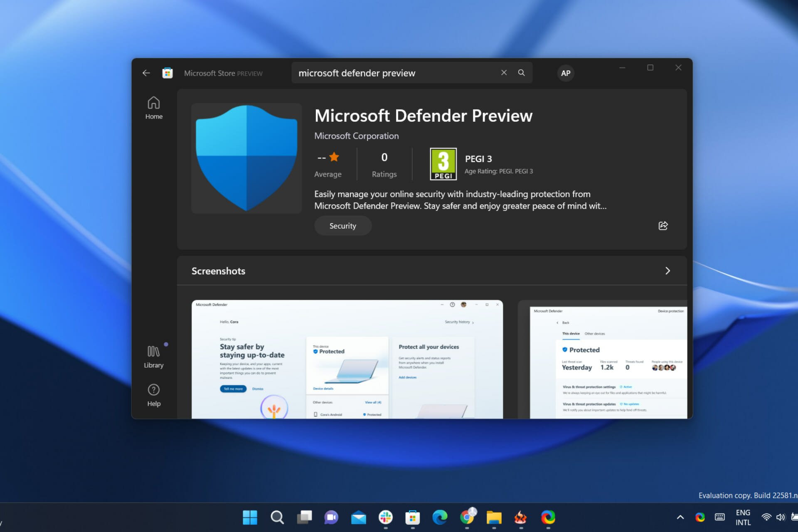The width and height of the screenshot is (798, 532).
Task: Expand the Screenshots section chevron
Action: point(668,271)
